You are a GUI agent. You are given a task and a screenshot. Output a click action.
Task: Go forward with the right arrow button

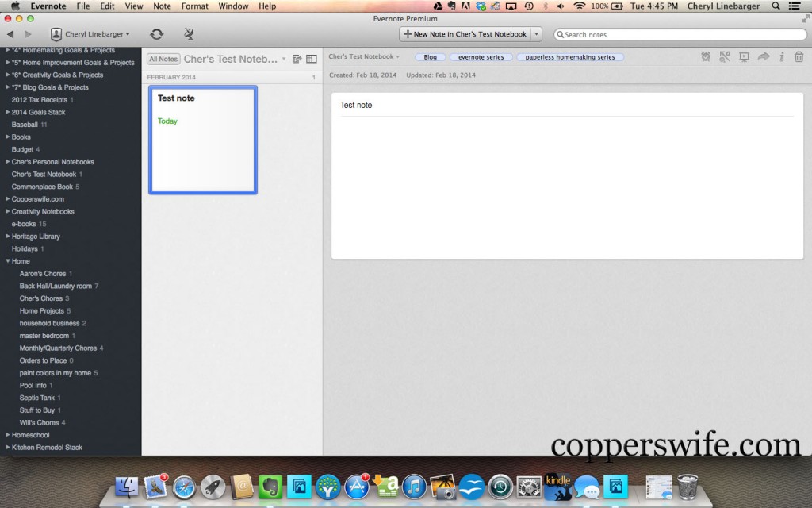[28, 34]
